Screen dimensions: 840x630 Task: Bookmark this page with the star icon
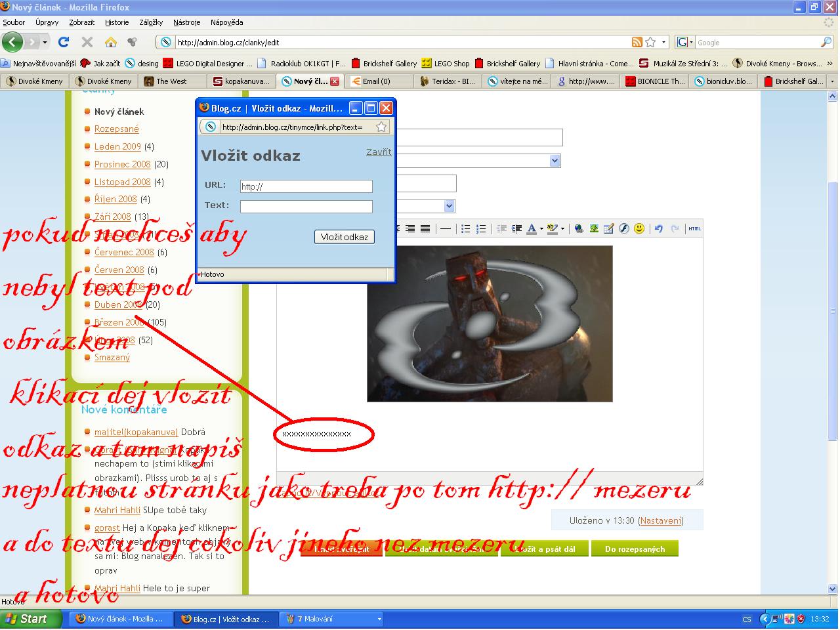point(650,42)
